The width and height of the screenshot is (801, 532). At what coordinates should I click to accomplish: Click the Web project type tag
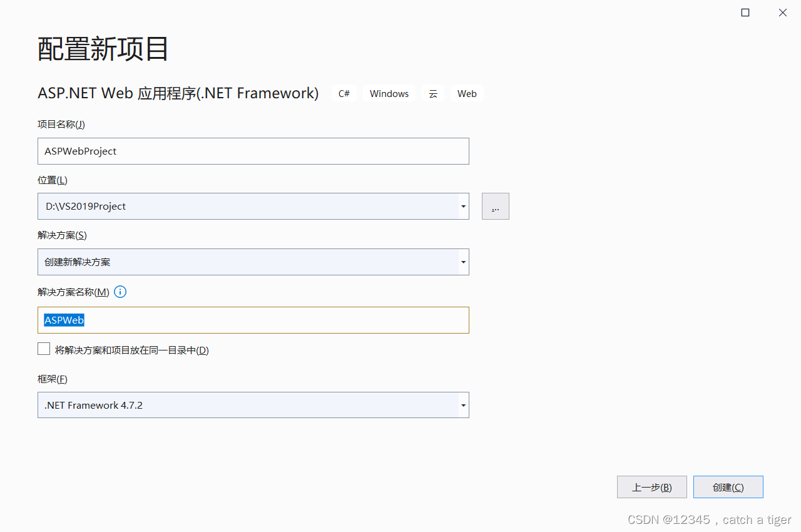[467, 93]
